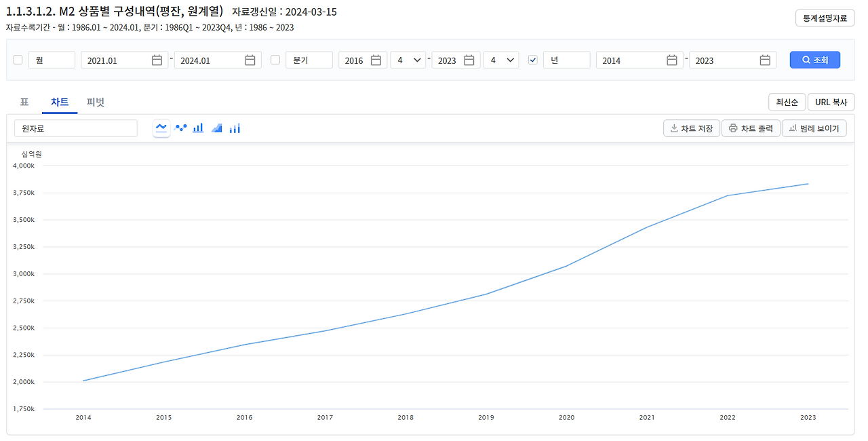The width and height of the screenshot is (868, 441).
Task: Select the area chart type icon
Action: point(216,128)
